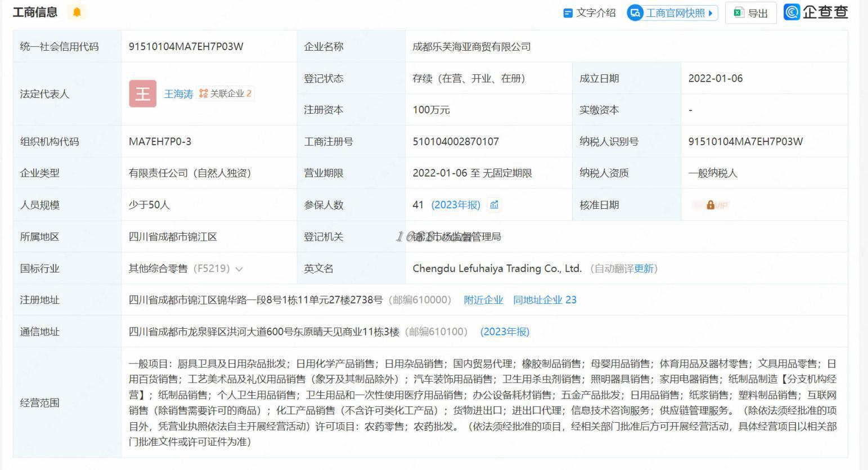Open legal representative 王海涛's profile

pyautogui.click(x=178, y=94)
